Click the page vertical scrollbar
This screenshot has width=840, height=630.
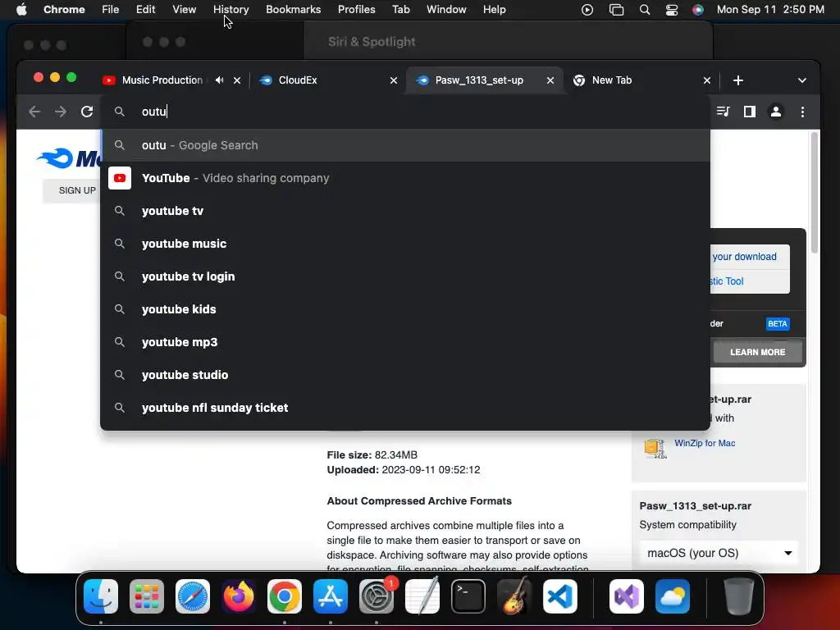pyautogui.click(x=815, y=193)
